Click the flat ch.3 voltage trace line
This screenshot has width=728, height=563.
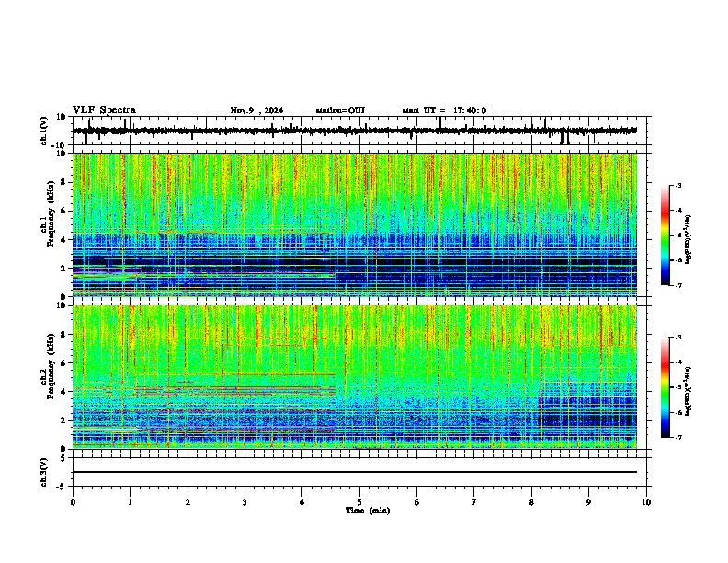[x=355, y=472]
